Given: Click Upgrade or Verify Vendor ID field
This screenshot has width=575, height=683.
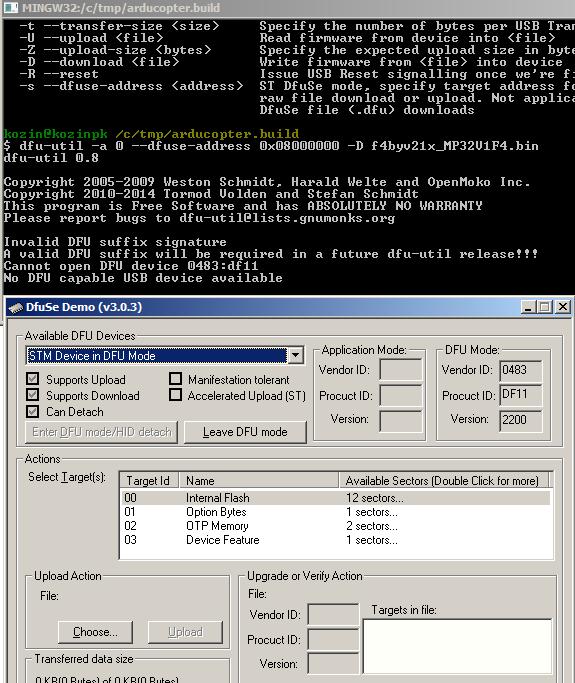Looking at the screenshot, I should 333,614.
